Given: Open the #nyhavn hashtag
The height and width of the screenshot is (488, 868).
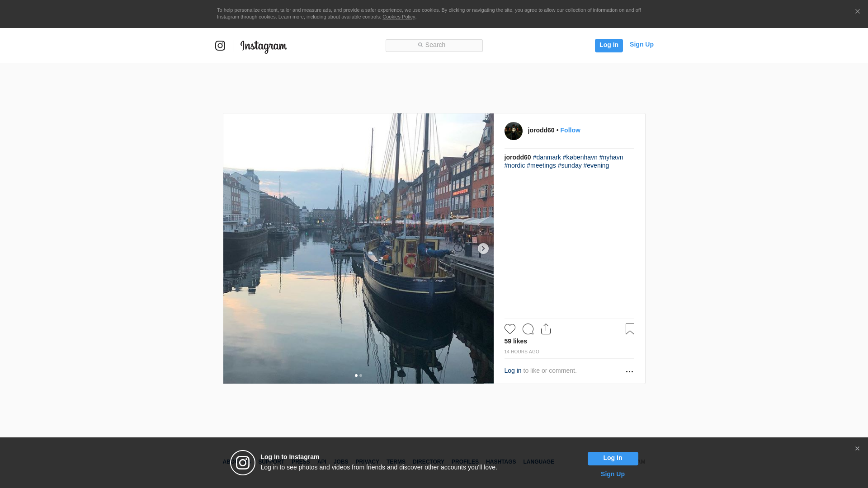Looking at the screenshot, I should [611, 157].
